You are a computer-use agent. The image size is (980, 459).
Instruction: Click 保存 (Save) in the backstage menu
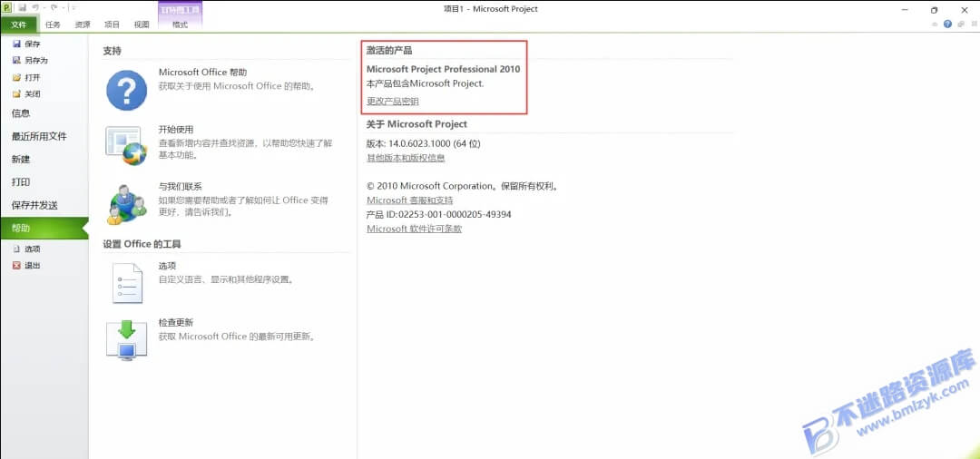[x=26, y=44]
